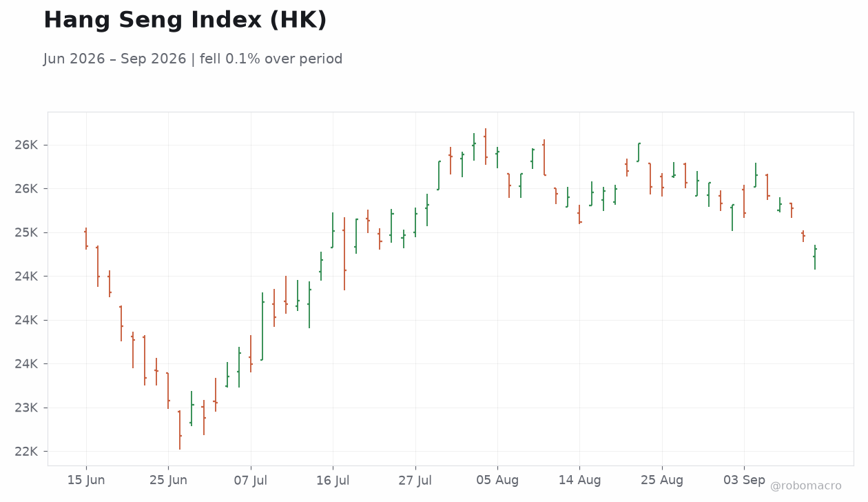Image resolution: width=868 pixels, height=502 pixels.
Task: Click the chart title Hang Seng Index (HK)
Action: click(x=185, y=21)
